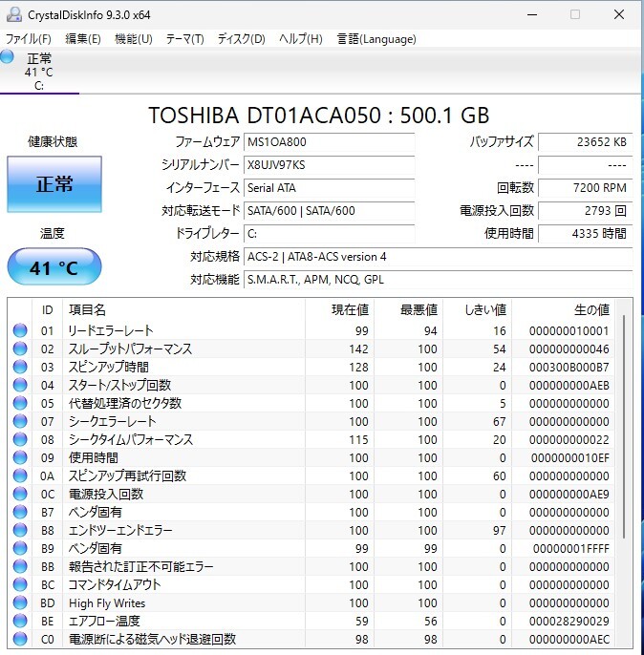Select the エンドツーエンドエラー attribute name
This screenshot has width=644, height=655.
(120, 530)
